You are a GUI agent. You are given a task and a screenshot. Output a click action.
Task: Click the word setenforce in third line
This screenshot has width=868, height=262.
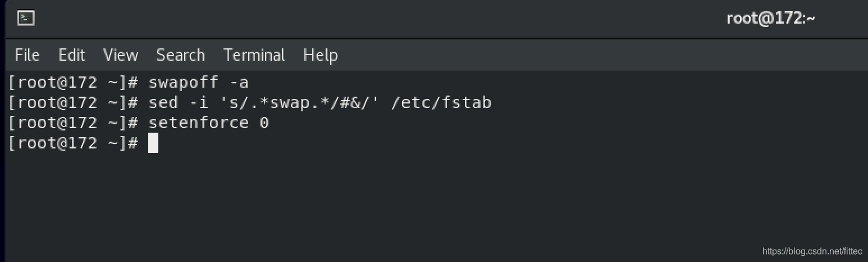click(198, 123)
